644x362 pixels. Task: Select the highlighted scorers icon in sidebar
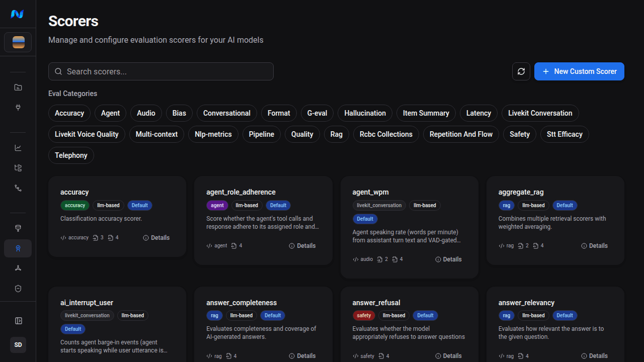(18, 248)
